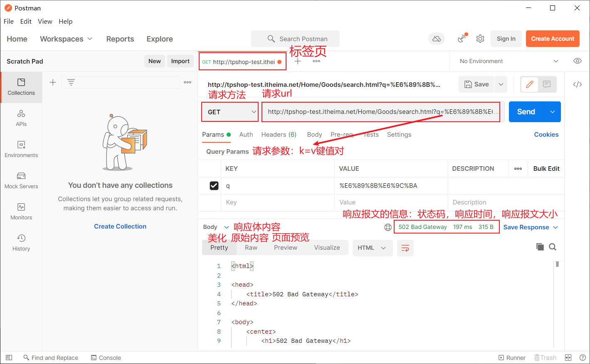Open the GET request method dropdown

coord(230,112)
